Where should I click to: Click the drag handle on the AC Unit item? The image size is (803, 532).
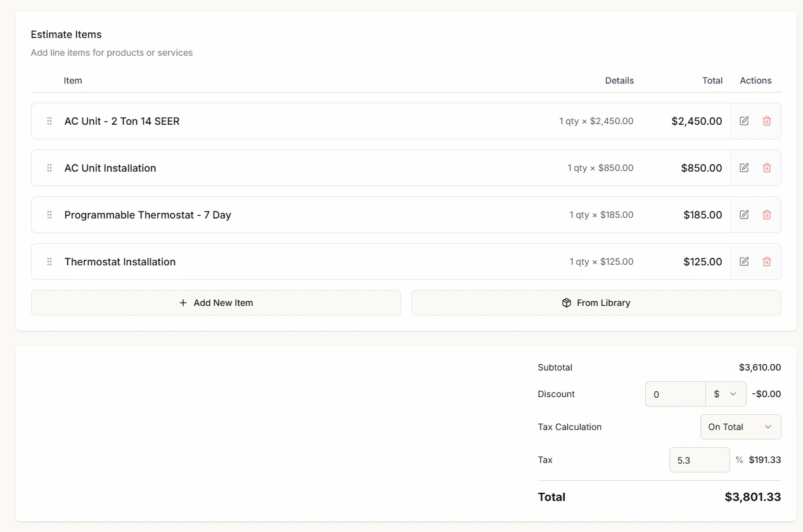click(x=49, y=121)
